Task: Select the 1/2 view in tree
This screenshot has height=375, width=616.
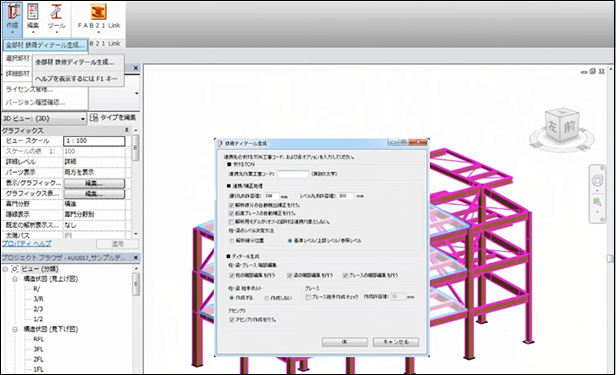Action: (x=38, y=319)
